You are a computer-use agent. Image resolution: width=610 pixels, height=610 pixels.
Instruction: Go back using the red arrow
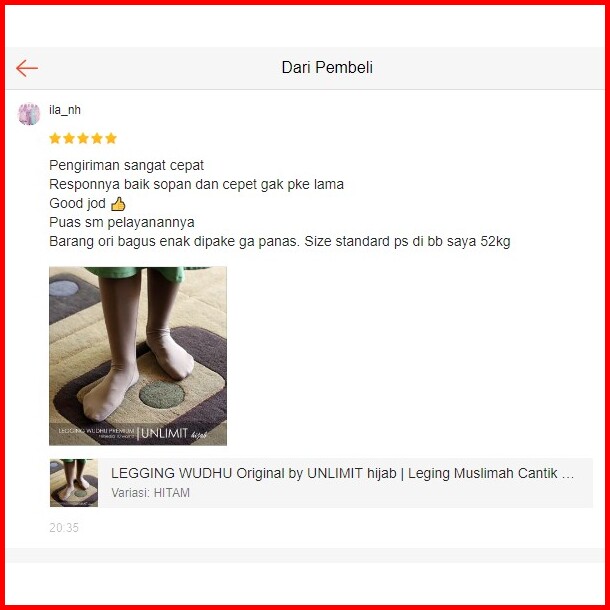coord(27,68)
